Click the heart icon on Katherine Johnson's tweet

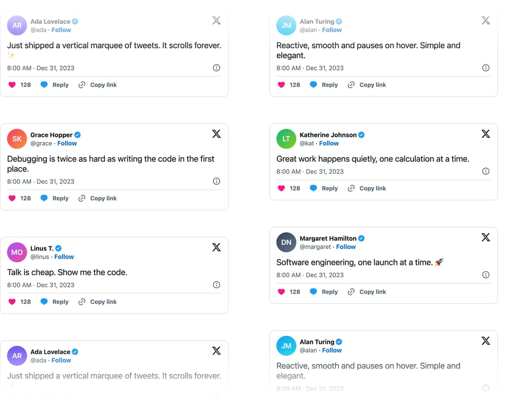pyautogui.click(x=281, y=188)
